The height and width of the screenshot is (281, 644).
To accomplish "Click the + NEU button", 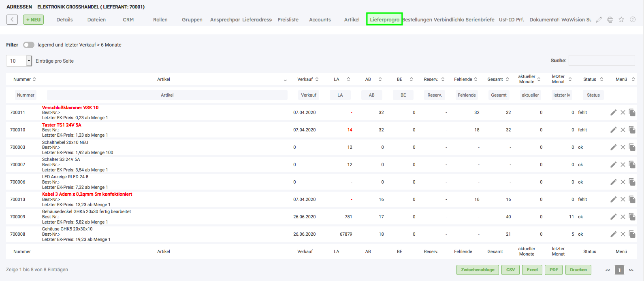I will [33, 19].
